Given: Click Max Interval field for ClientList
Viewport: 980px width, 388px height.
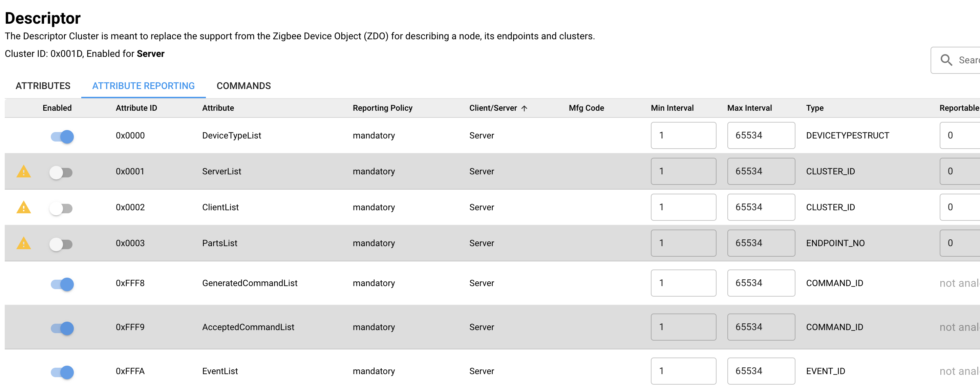Looking at the screenshot, I should pyautogui.click(x=761, y=207).
